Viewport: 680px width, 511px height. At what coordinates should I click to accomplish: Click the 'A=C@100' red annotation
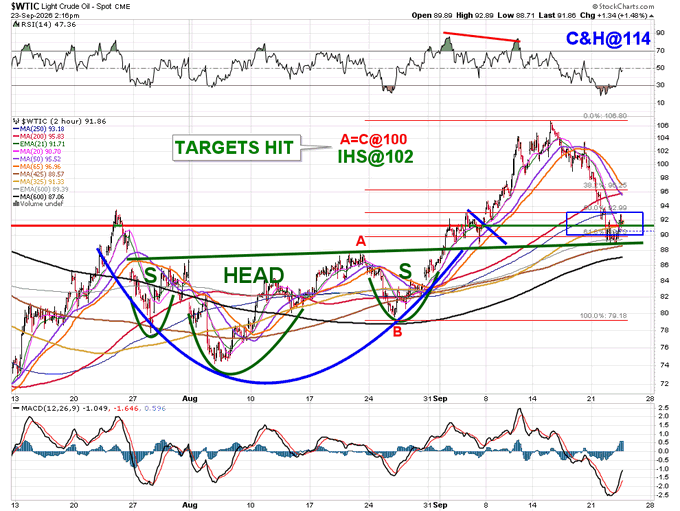pos(374,139)
